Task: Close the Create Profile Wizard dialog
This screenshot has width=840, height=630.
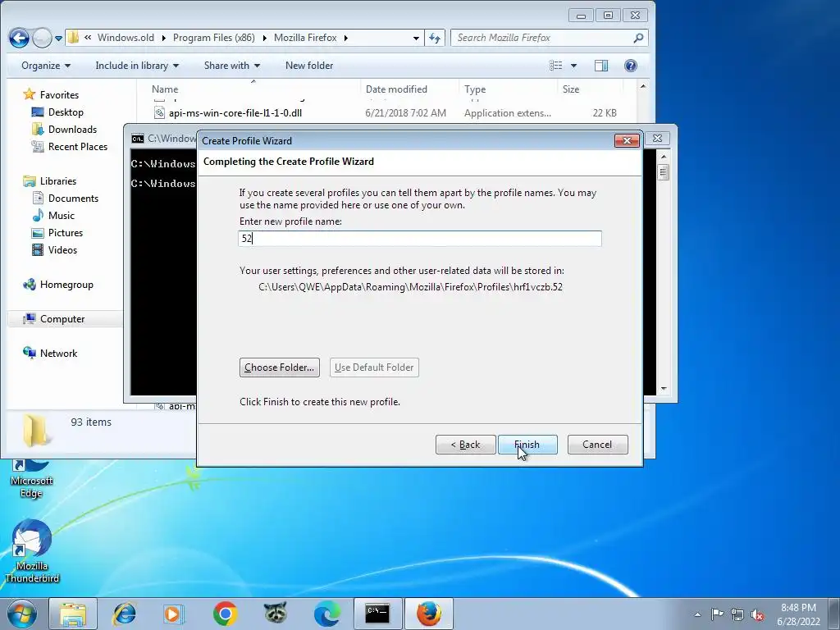Action: [627, 141]
